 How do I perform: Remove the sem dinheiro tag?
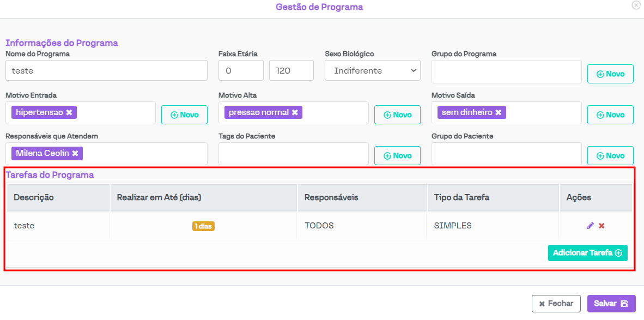498,112
